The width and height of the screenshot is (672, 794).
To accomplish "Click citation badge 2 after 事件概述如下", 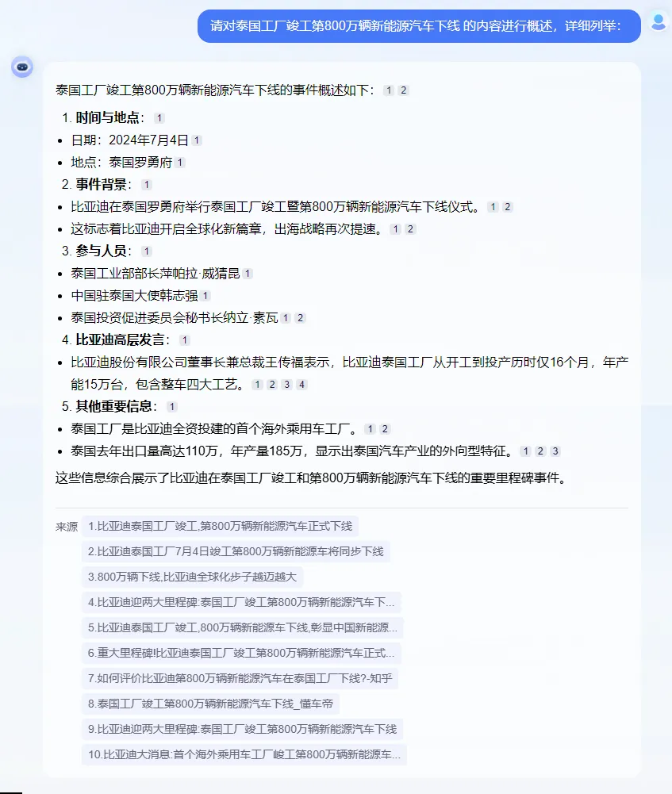I will coord(404,90).
